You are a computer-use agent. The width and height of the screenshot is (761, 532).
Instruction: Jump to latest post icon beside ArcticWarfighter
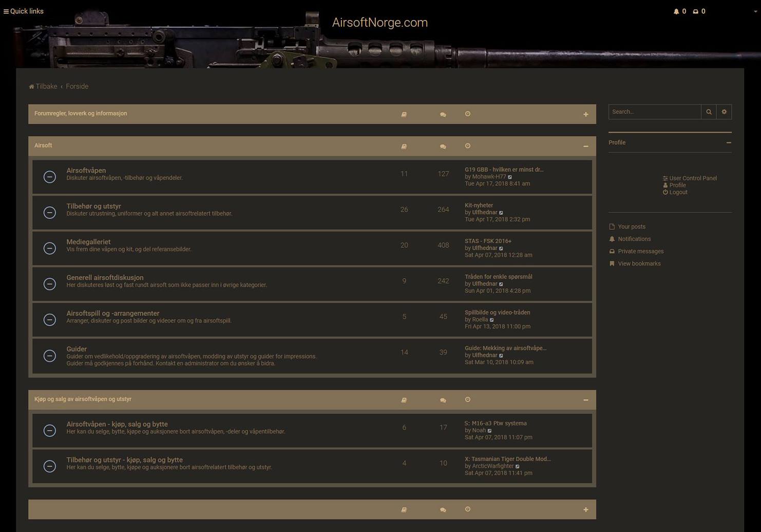[x=518, y=467]
